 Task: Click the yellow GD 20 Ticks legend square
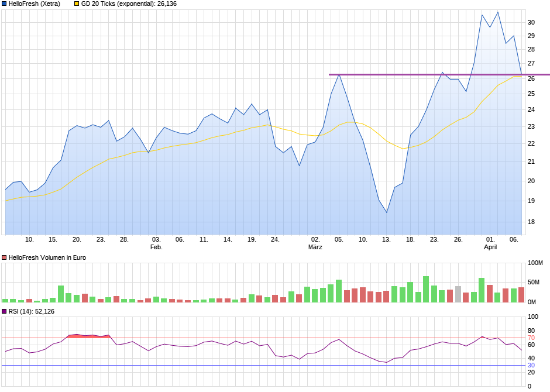pos(77,4)
